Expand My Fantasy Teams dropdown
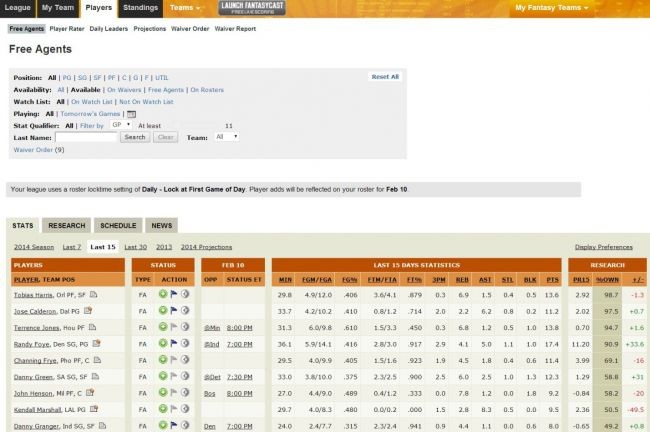 tap(552, 8)
